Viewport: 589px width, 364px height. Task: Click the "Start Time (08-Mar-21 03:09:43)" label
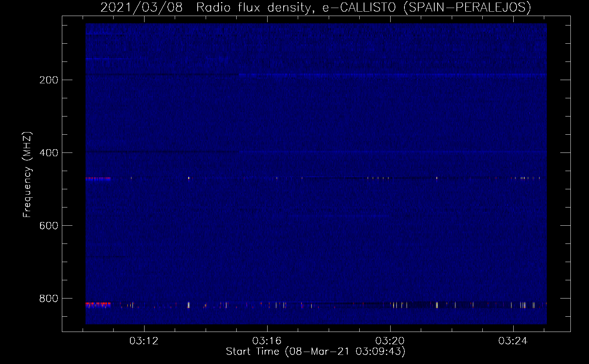[316, 352]
